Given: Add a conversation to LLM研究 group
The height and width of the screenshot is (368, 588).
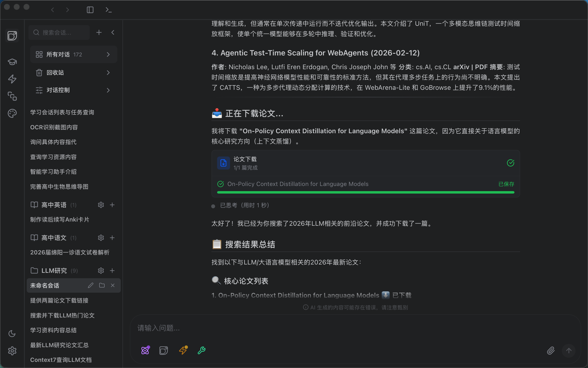Looking at the screenshot, I should tap(112, 271).
